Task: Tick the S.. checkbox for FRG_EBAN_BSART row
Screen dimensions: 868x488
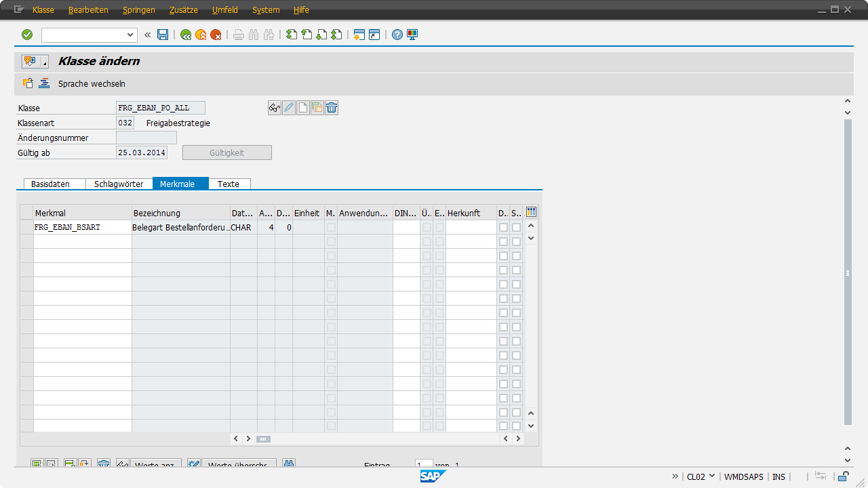Action: tap(517, 228)
